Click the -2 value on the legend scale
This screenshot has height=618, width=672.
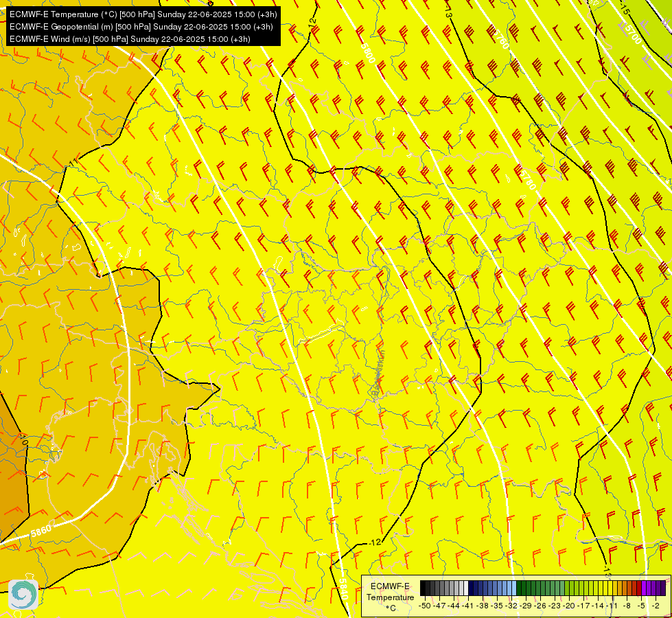tap(656, 606)
